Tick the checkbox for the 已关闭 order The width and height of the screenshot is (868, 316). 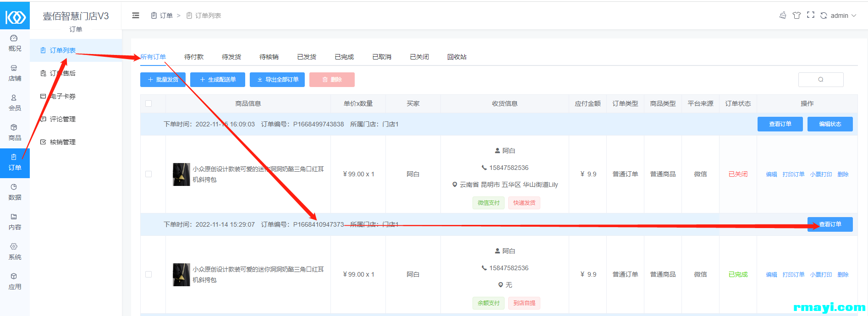click(148, 174)
